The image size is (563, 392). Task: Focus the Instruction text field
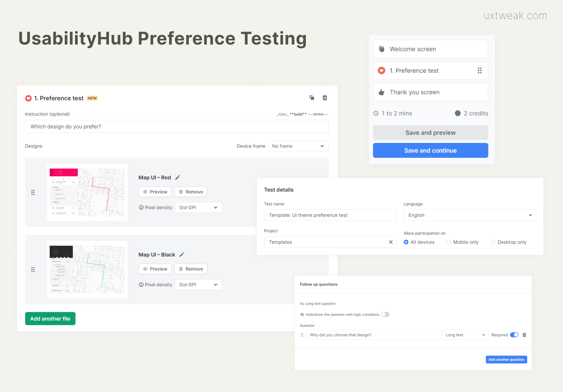click(177, 127)
